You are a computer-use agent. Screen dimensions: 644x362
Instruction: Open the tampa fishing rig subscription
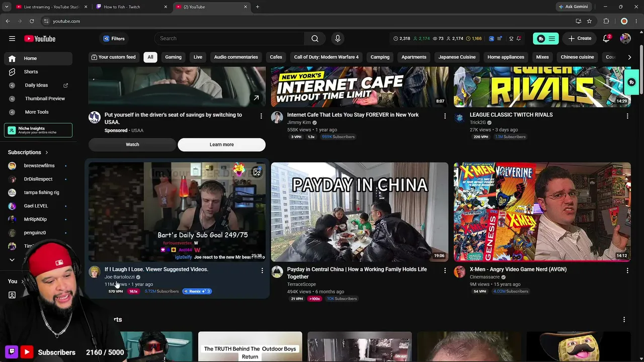point(38,193)
